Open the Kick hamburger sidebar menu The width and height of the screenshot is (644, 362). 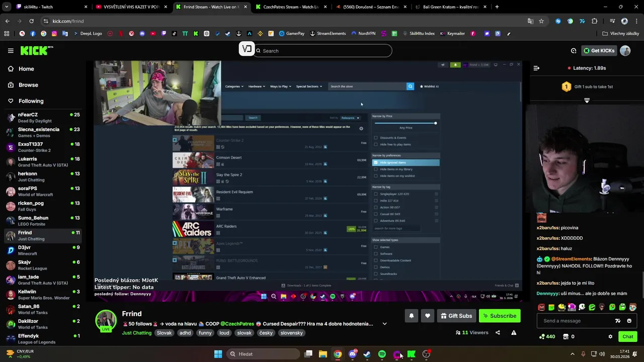(11, 51)
